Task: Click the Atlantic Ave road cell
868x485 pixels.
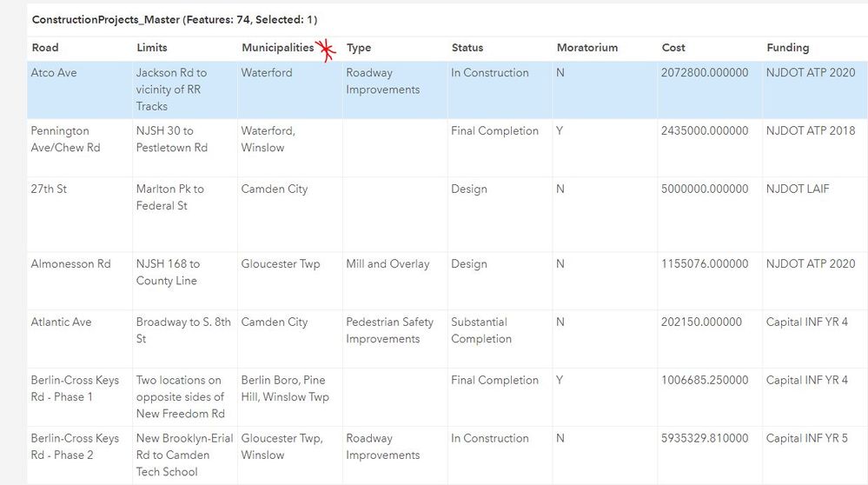Action: coord(61,322)
